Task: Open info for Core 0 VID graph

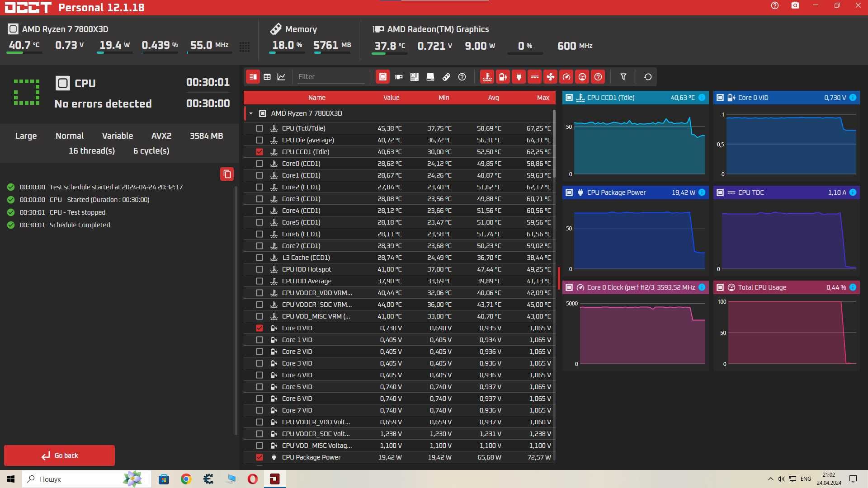Action: [853, 98]
